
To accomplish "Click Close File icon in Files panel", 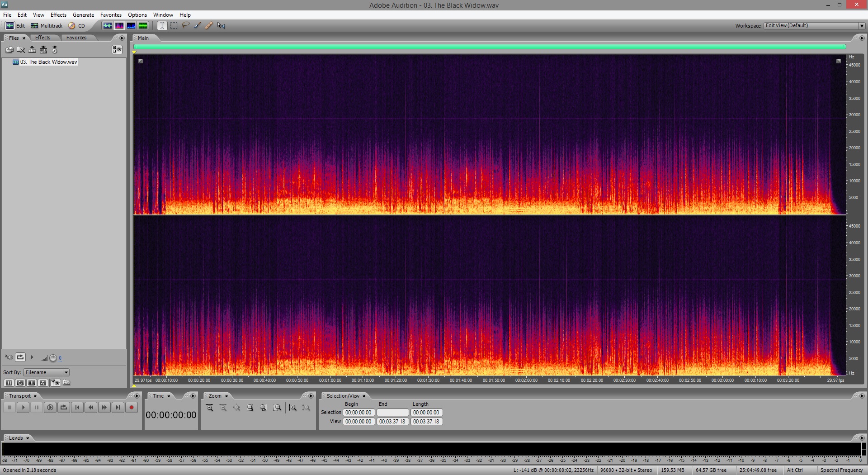I will (x=21, y=50).
